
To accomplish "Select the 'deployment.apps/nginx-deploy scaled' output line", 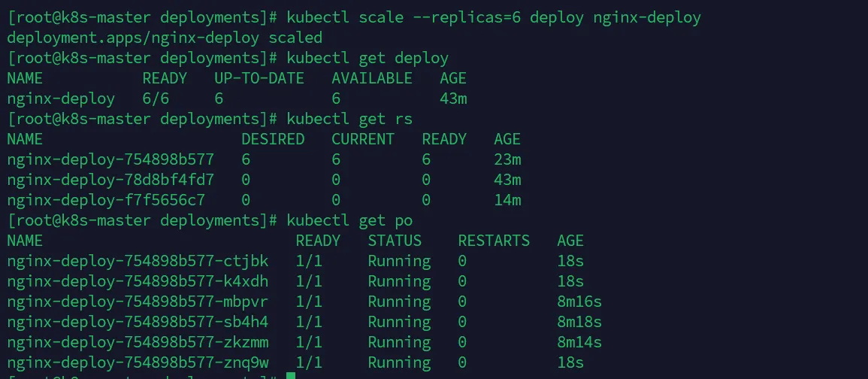I will pos(165,38).
